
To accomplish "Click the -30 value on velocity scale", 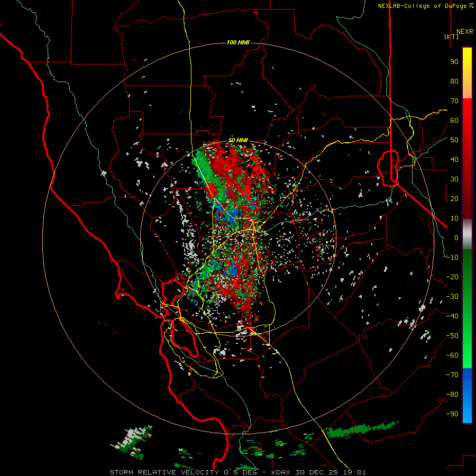I will pyautogui.click(x=452, y=297).
